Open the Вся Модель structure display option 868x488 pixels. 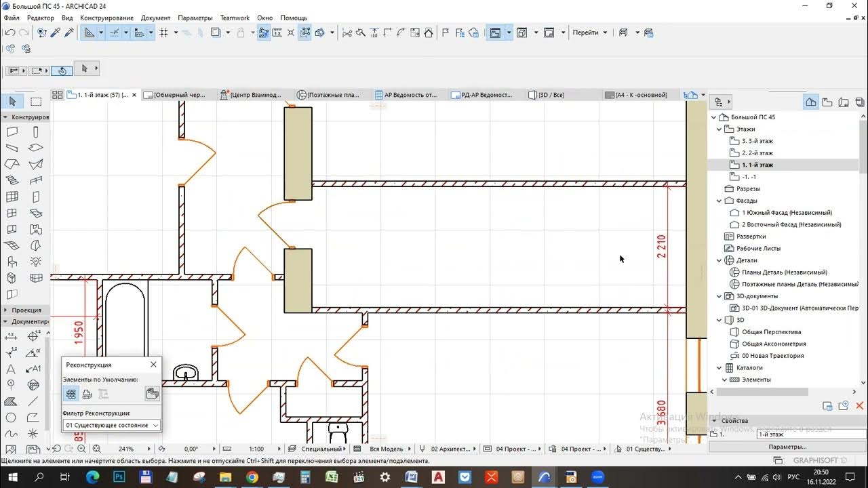387,449
